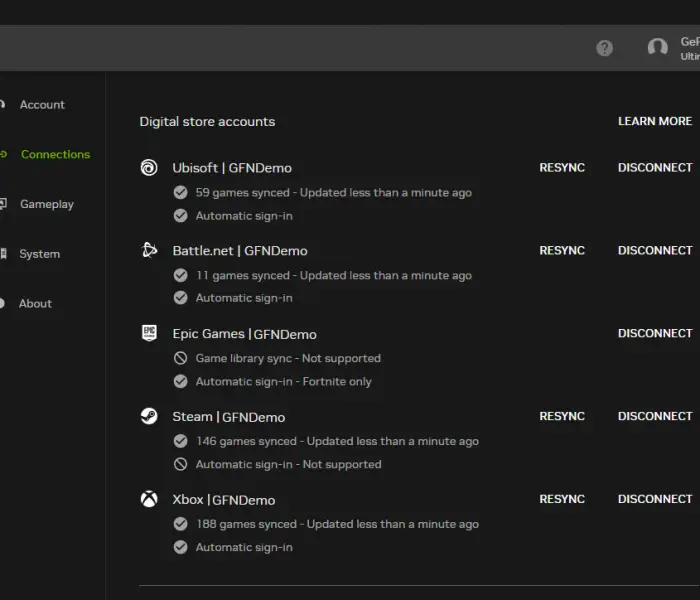Select the Connections sidebar item
This screenshot has height=600, width=700.
[x=55, y=154]
